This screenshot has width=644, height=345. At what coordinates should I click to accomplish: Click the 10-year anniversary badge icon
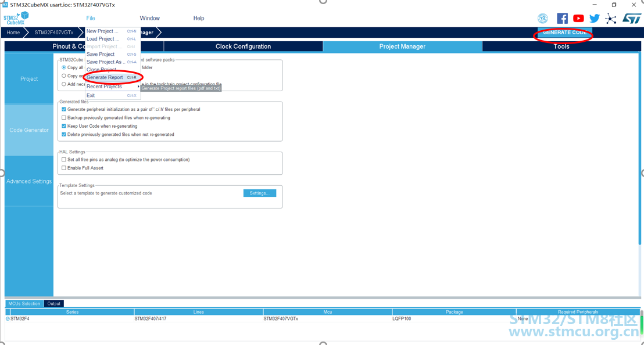[542, 19]
